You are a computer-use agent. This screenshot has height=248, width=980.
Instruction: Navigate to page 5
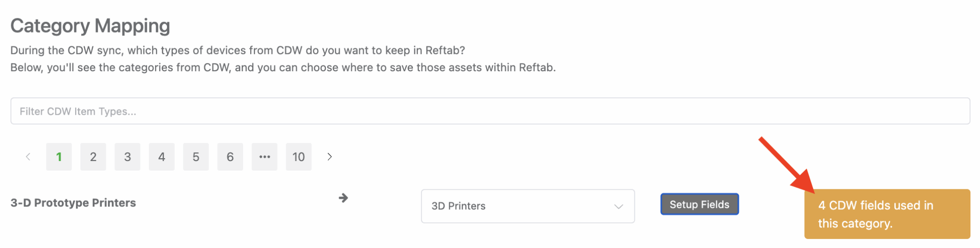(x=196, y=157)
